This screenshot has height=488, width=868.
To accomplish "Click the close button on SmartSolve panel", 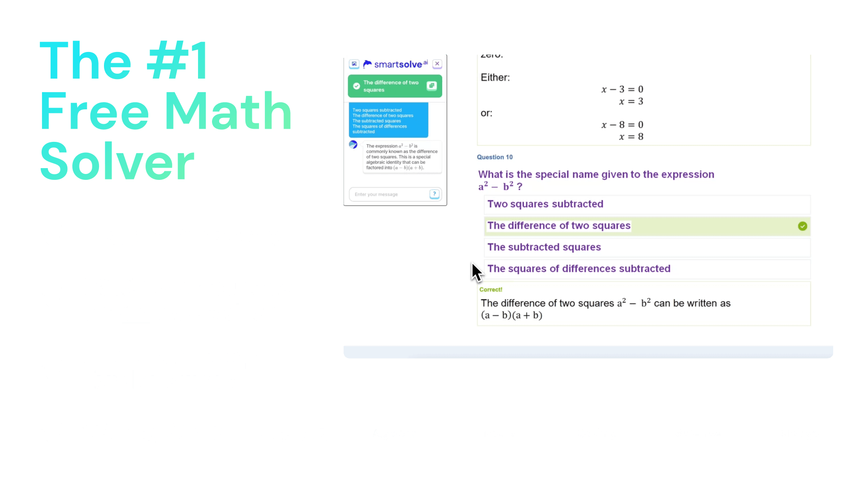I will [437, 64].
